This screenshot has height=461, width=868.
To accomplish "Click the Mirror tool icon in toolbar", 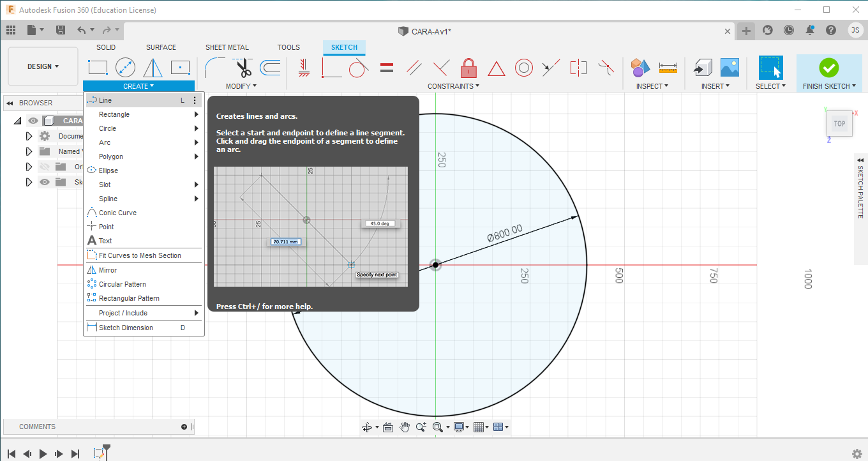I will pos(153,67).
